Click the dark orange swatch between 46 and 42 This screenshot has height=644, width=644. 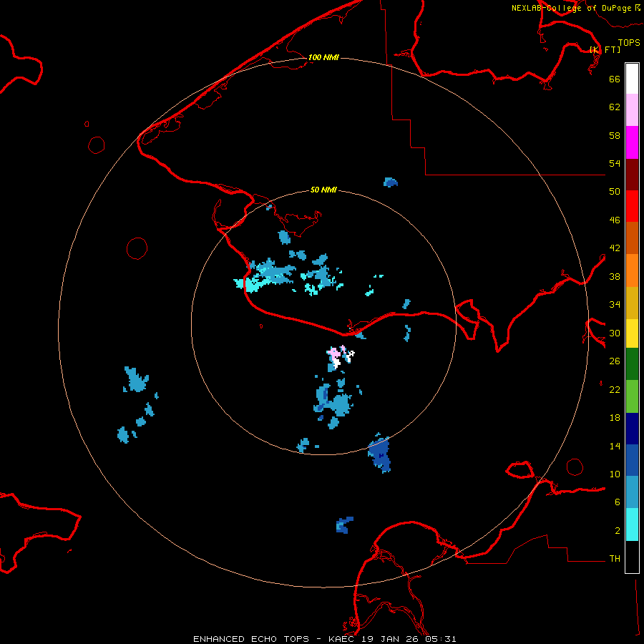632,238
